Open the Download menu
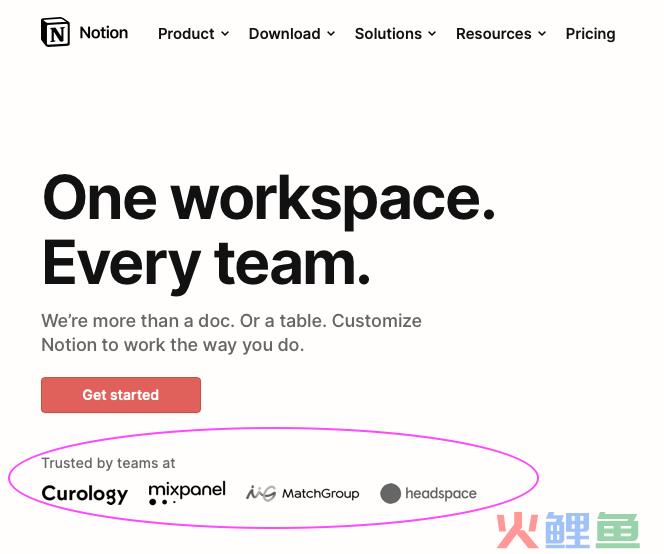 (x=284, y=33)
